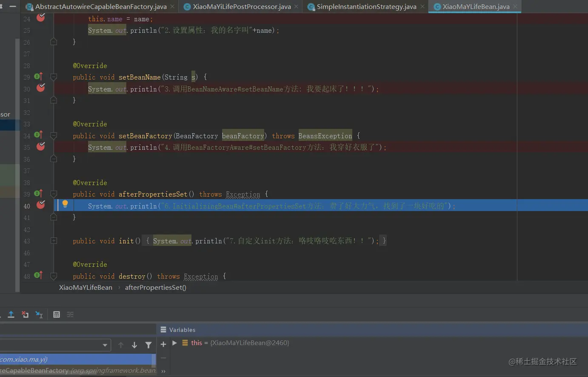Image resolution: width=588 pixels, height=377 pixels.
Task: Select the 'com.xiao.ma.yi)' stack frame
Action: [x=76, y=360]
